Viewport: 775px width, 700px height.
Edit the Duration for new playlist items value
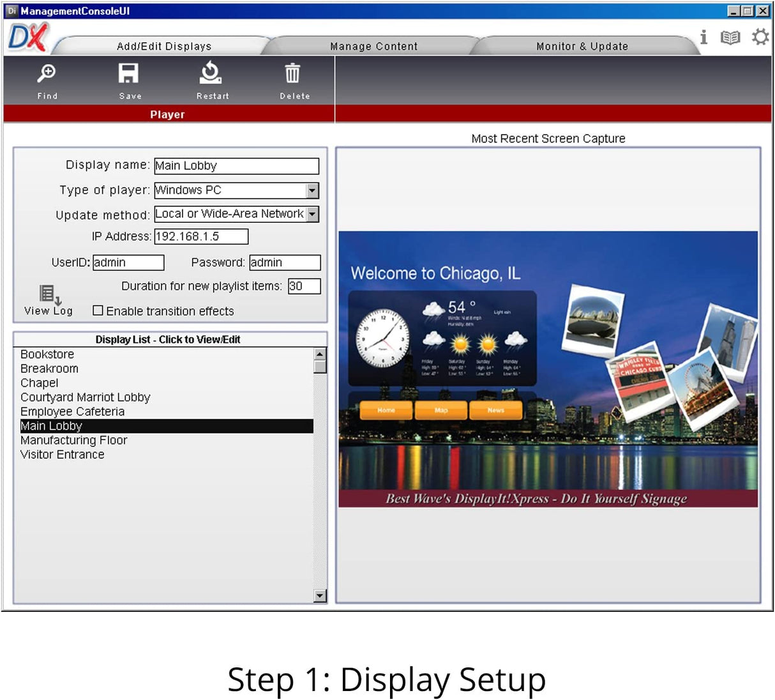point(304,286)
